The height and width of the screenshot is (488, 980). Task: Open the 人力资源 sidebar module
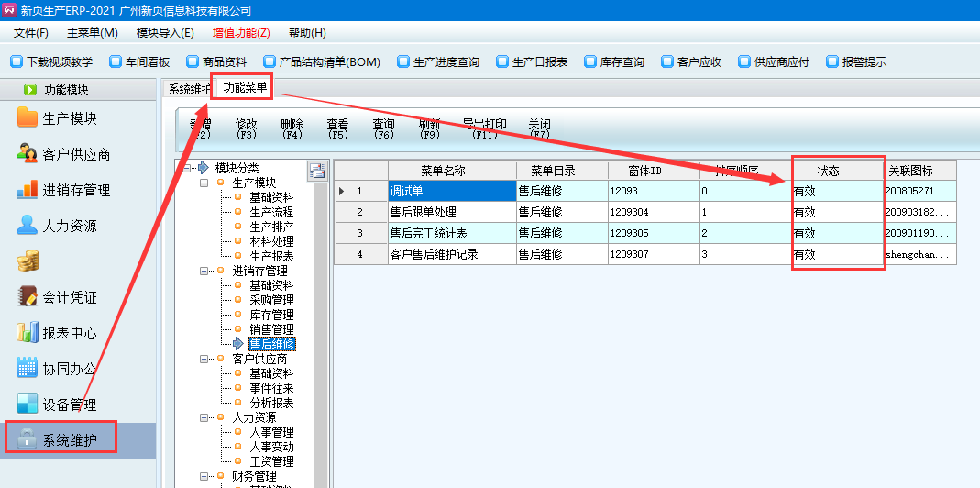[x=69, y=226]
